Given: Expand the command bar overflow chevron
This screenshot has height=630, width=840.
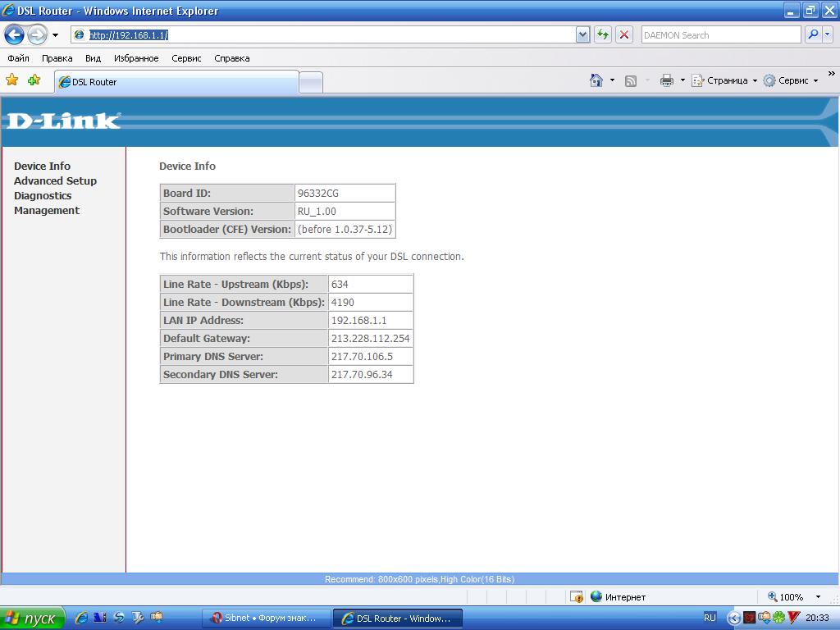Looking at the screenshot, I should coord(832,73).
